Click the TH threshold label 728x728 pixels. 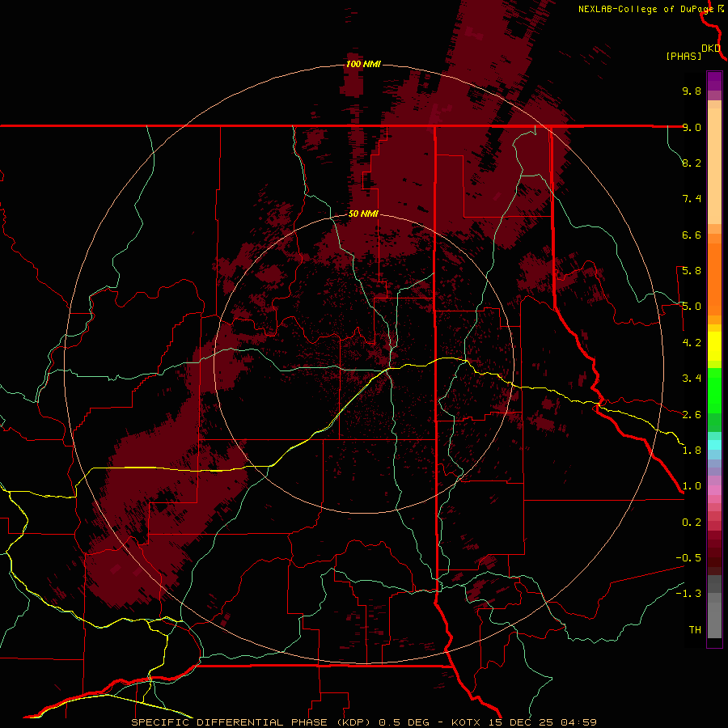tap(695, 630)
